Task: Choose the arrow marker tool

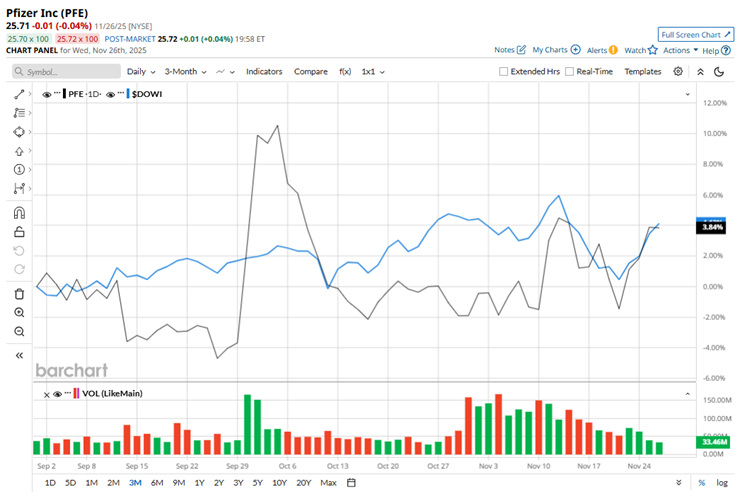Action: 19,151
